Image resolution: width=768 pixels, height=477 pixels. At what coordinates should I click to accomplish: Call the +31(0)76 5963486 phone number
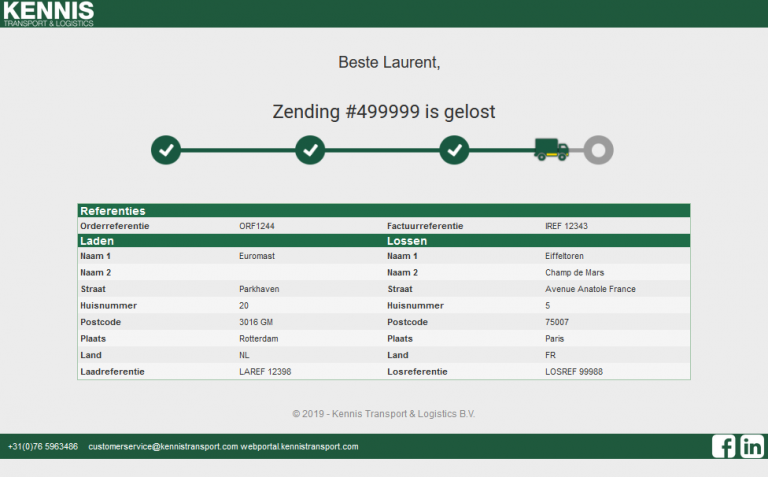click(43, 447)
